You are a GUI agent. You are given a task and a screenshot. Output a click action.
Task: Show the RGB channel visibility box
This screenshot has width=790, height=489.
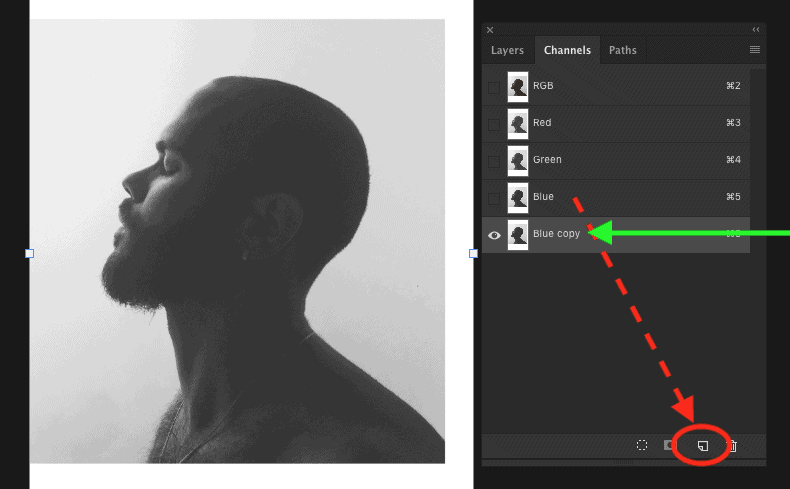pos(494,87)
